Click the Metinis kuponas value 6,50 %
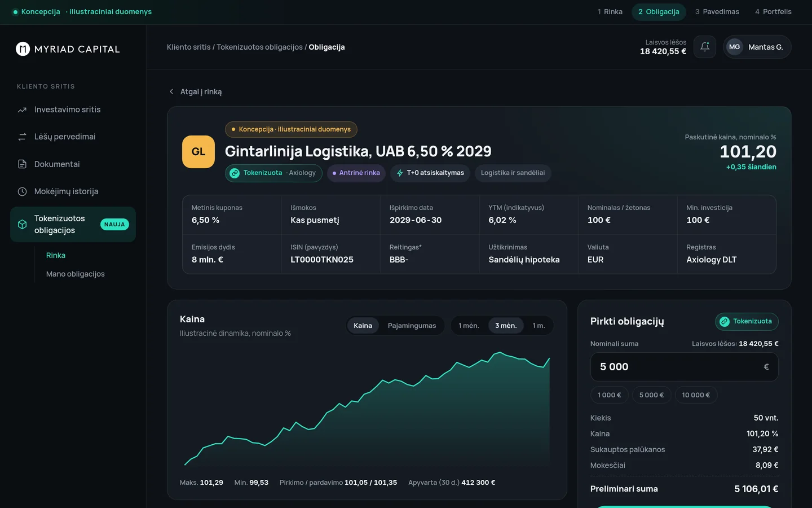Viewport: 812px width, 508px height. tap(205, 220)
